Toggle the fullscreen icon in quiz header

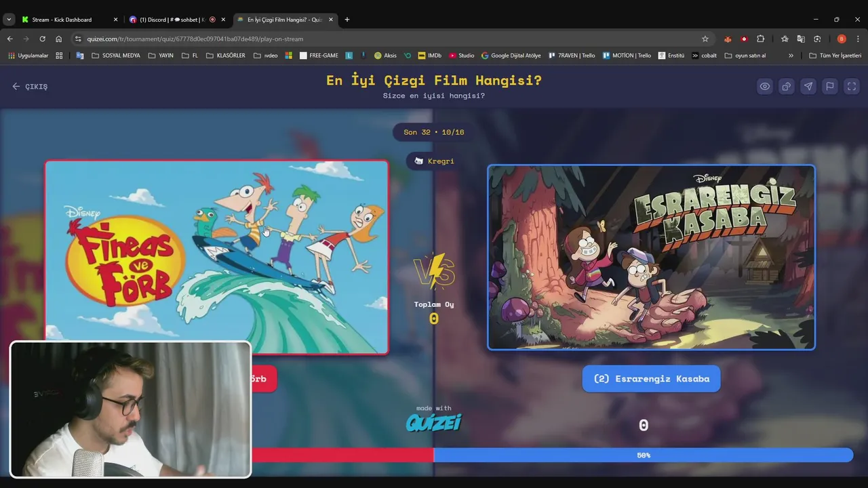(852, 86)
